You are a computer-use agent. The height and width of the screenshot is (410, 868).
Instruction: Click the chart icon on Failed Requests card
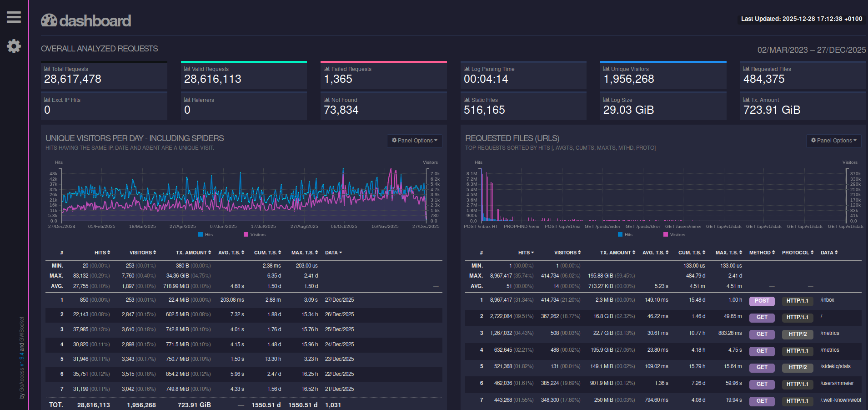[326, 68]
